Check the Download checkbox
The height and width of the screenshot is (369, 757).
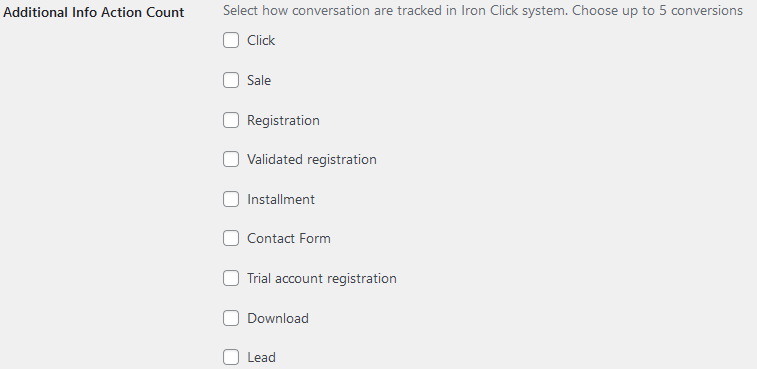click(x=231, y=318)
